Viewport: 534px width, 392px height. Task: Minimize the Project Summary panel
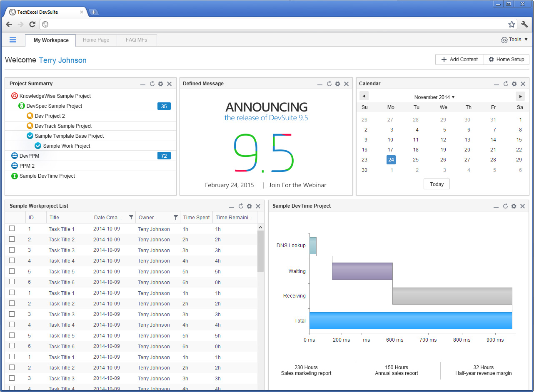(143, 84)
